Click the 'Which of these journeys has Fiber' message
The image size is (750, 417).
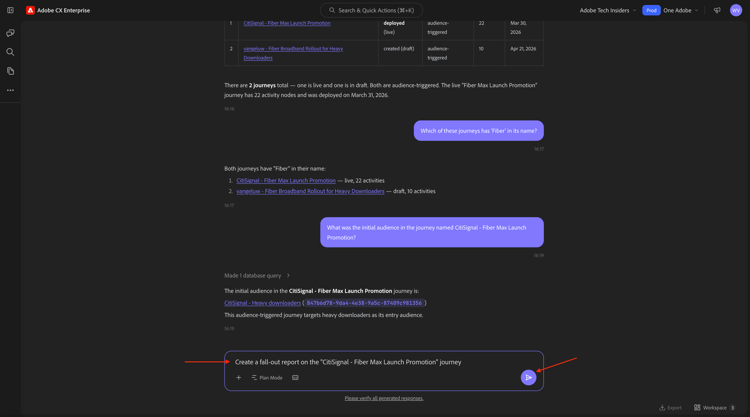(478, 131)
